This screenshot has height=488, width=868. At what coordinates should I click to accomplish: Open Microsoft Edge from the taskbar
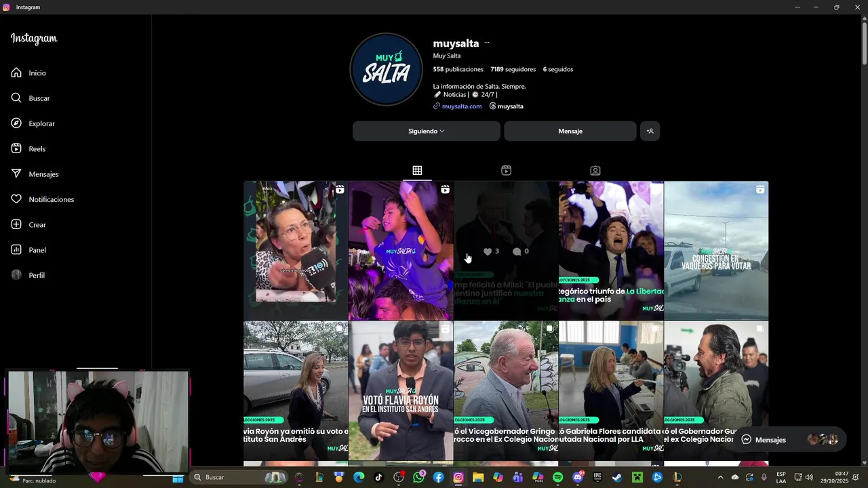pos(359,477)
